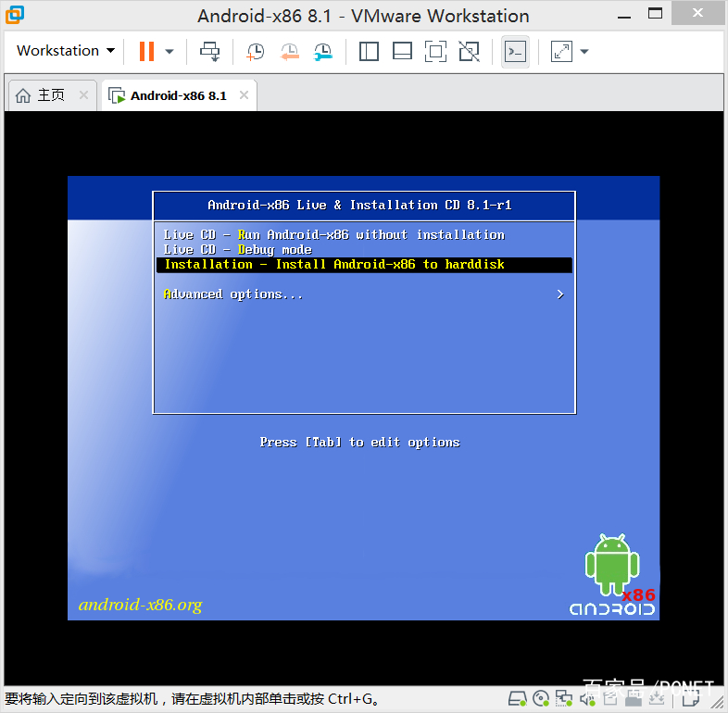
Task: Toggle the library sidebar panel
Action: tap(370, 51)
